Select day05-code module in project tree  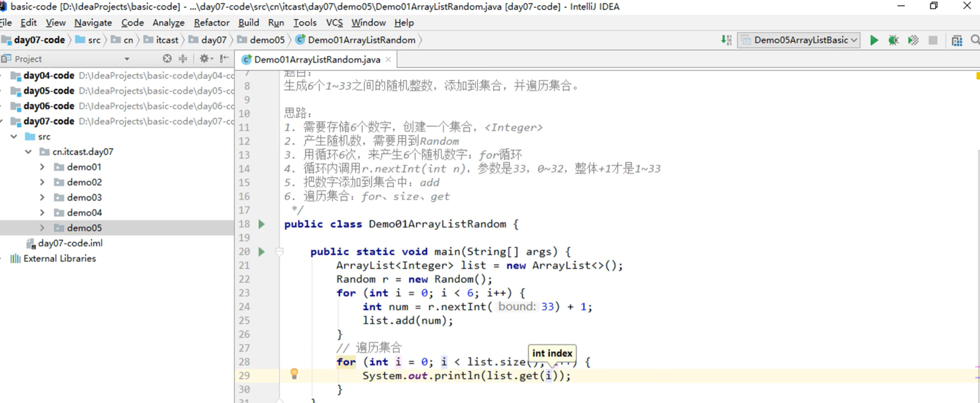(x=117, y=91)
